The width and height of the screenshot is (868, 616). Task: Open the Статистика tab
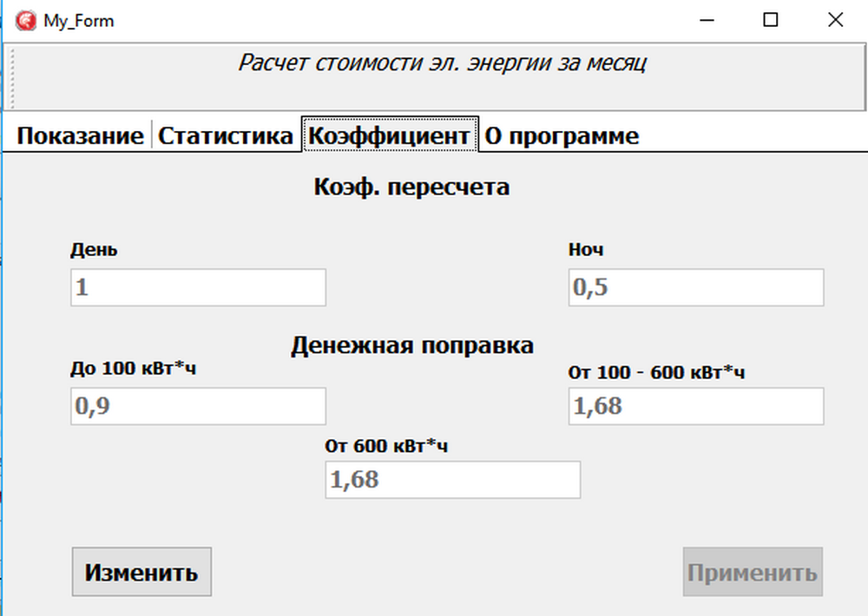[x=225, y=136]
